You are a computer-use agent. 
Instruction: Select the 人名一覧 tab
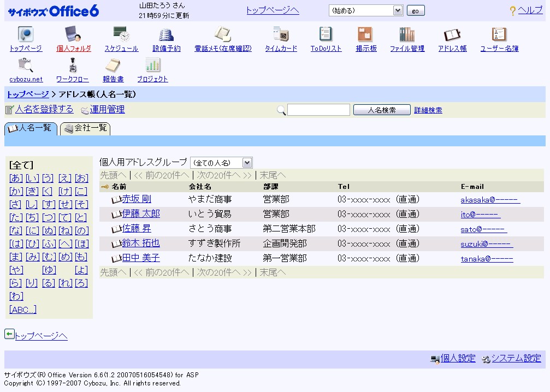point(31,129)
